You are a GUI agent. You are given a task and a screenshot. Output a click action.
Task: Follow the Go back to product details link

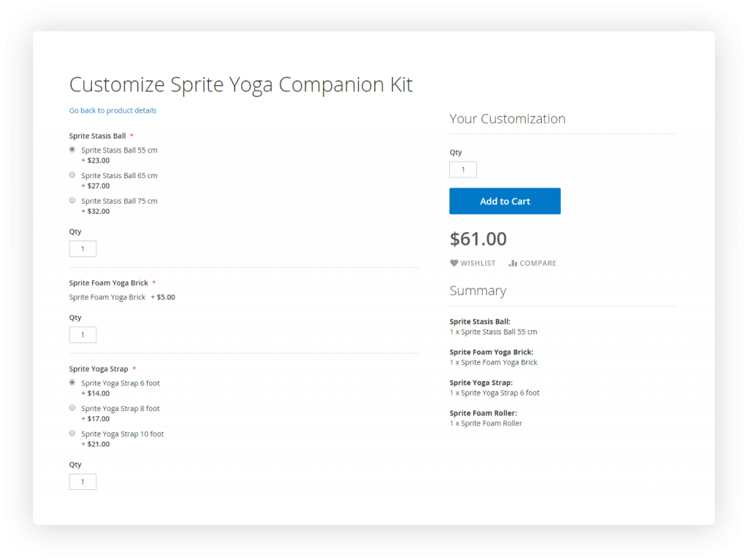tap(112, 110)
